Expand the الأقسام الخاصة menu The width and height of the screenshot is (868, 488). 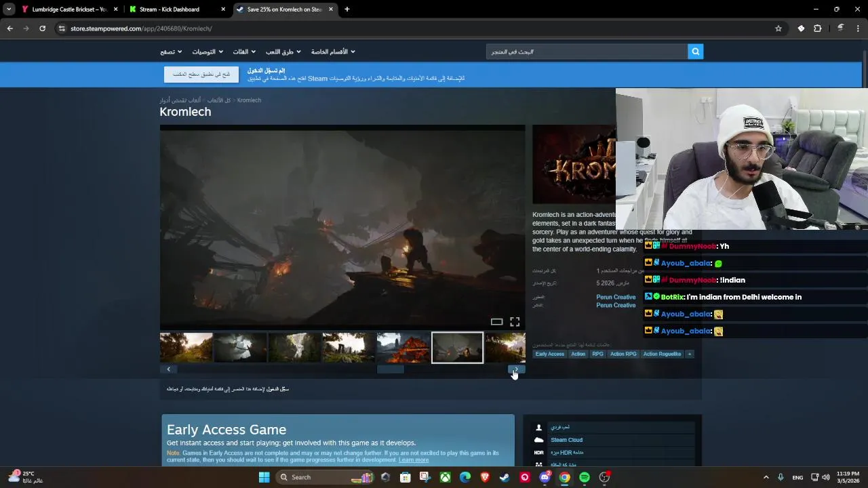tap(333, 52)
